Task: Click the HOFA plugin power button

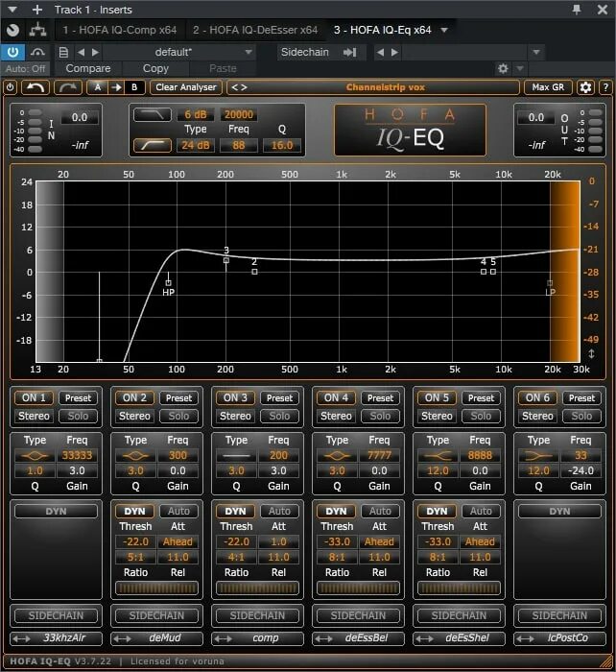Action: 11,87
